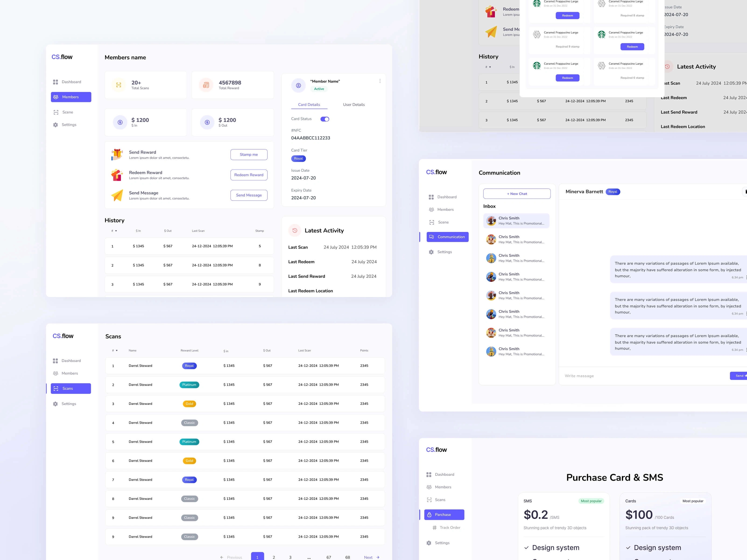Click the Total Scans icon
This screenshot has height=560, width=747.
click(119, 85)
